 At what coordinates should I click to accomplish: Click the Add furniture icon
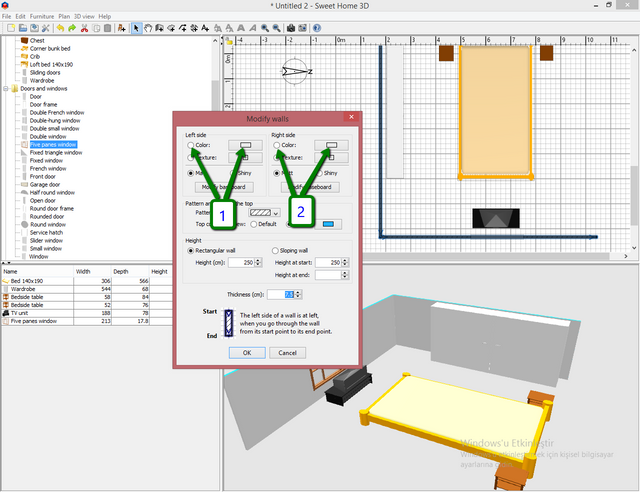[x=120, y=29]
